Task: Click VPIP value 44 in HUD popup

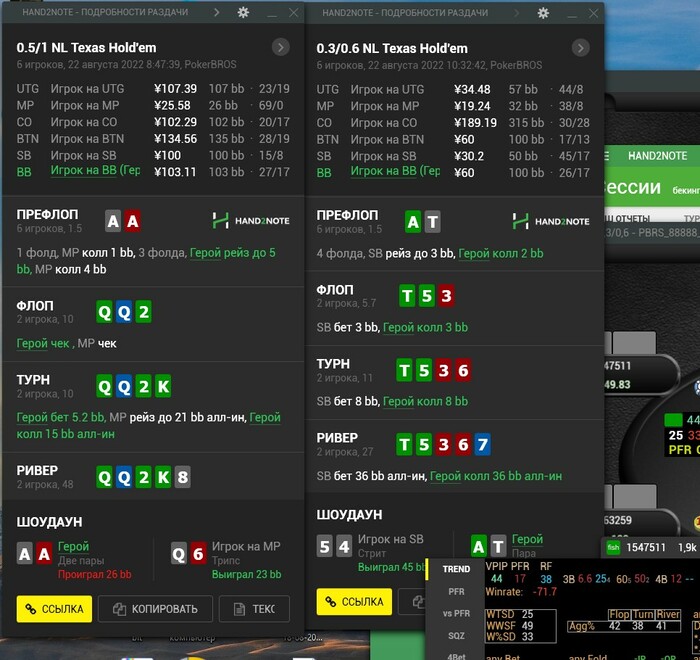Action: (496, 579)
